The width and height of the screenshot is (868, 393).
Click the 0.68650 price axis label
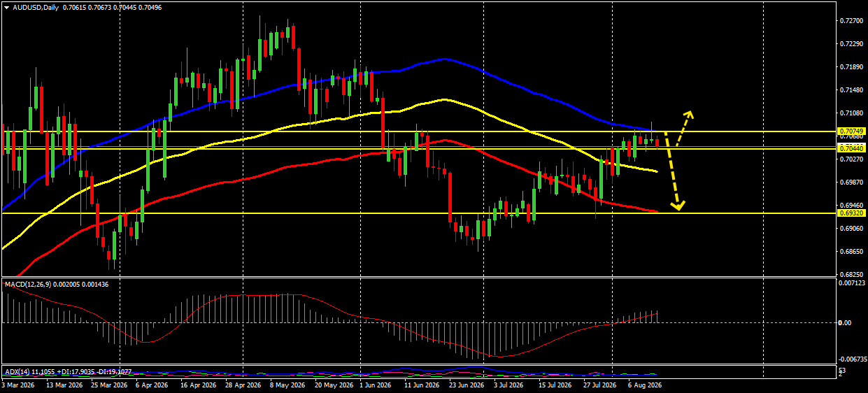pyautogui.click(x=852, y=252)
